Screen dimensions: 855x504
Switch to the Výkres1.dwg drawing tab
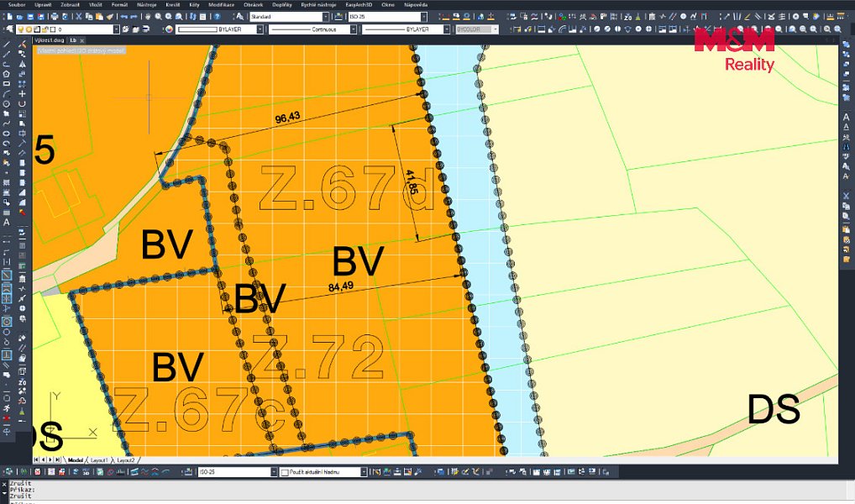click(49, 40)
